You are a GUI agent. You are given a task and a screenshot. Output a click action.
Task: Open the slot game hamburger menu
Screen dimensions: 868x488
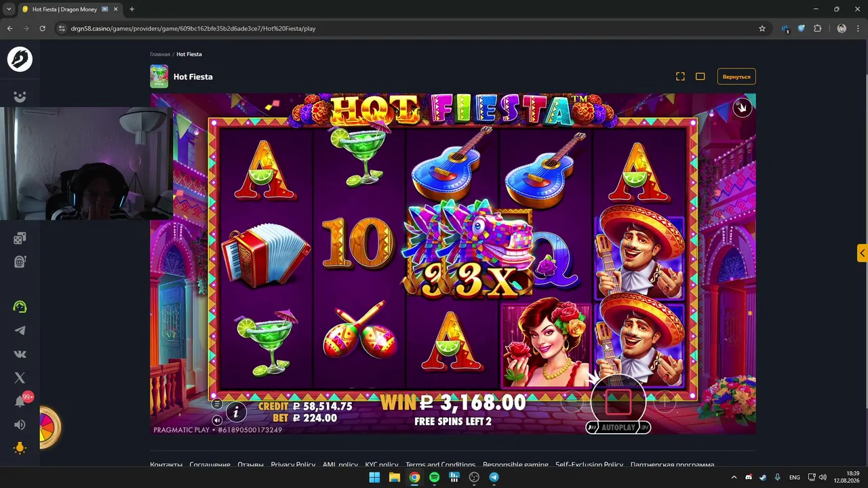coord(217,404)
